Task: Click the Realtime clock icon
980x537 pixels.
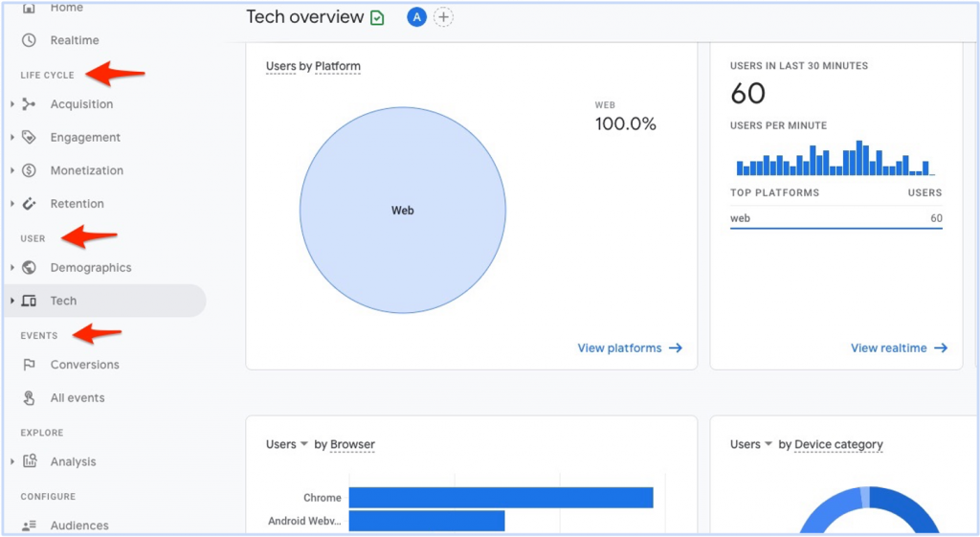Action: [30, 40]
